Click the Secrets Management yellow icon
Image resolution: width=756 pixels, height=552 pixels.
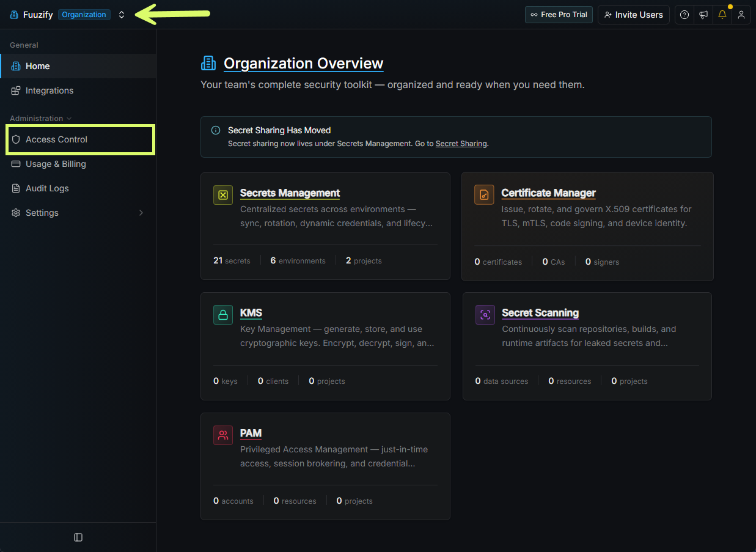(223, 195)
